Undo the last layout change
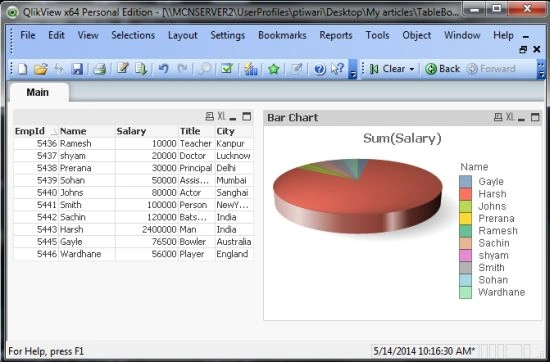Viewport: 550px width, 362px height. pos(163,68)
